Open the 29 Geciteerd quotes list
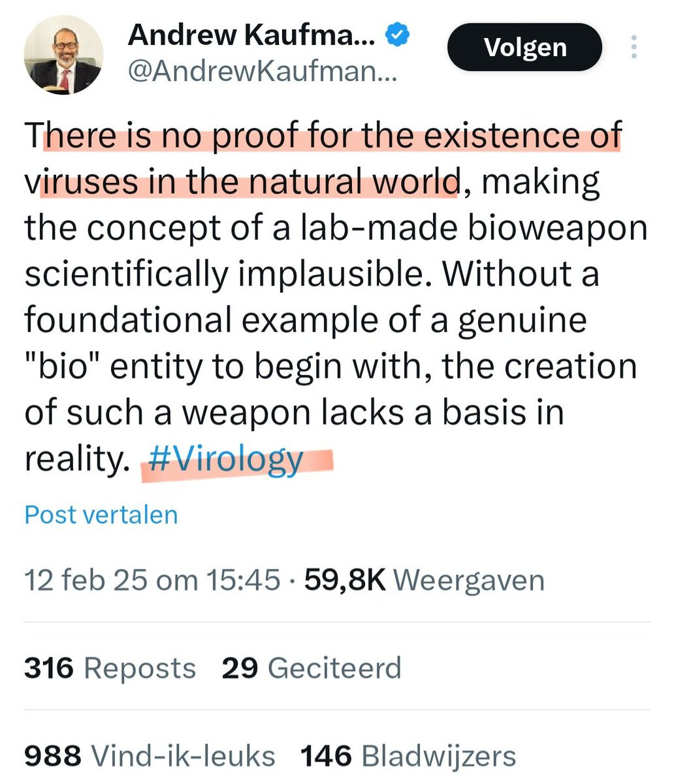 312,668
